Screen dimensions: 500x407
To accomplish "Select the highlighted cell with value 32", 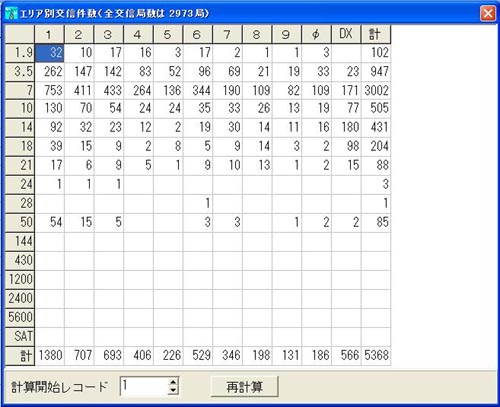I will tap(50, 53).
